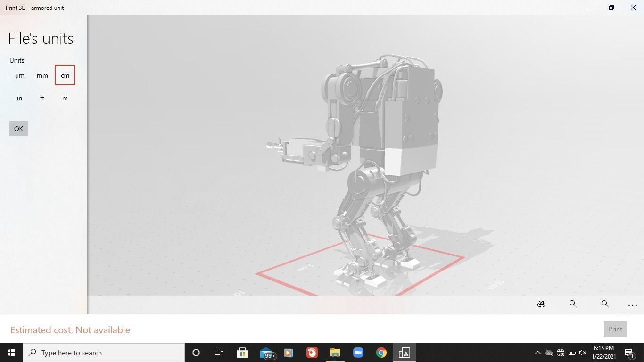Select the in unit option

(x=19, y=98)
